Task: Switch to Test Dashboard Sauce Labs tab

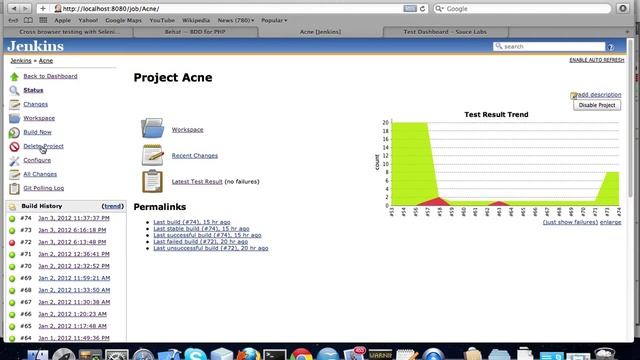Action: pos(445,32)
